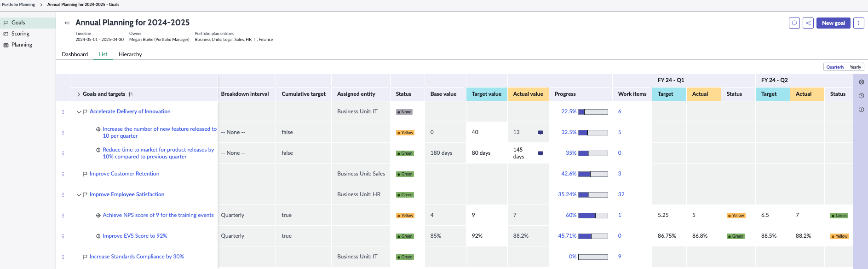Open the Dashboard tab
This screenshot has width=868, height=269.
pos(75,54)
